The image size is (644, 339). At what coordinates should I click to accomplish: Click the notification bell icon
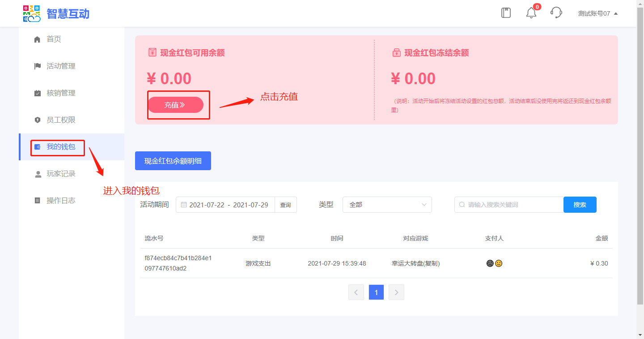pyautogui.click(x=531, y=13)
